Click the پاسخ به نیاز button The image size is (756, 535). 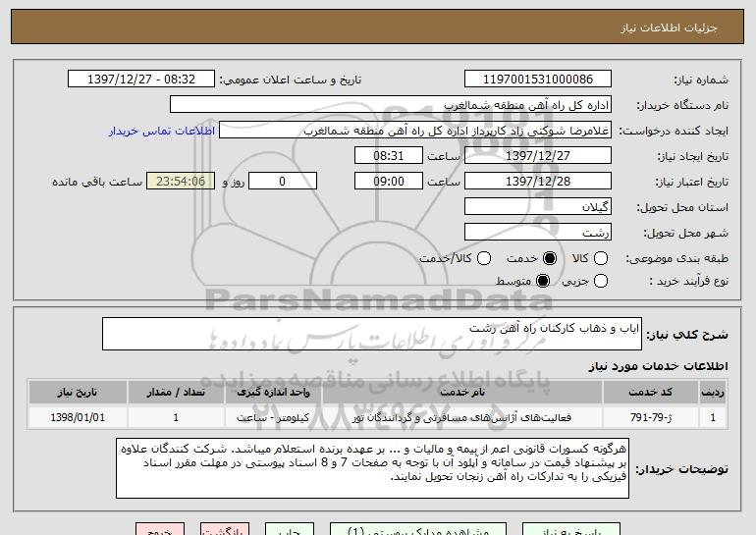(x=571, y=529)
